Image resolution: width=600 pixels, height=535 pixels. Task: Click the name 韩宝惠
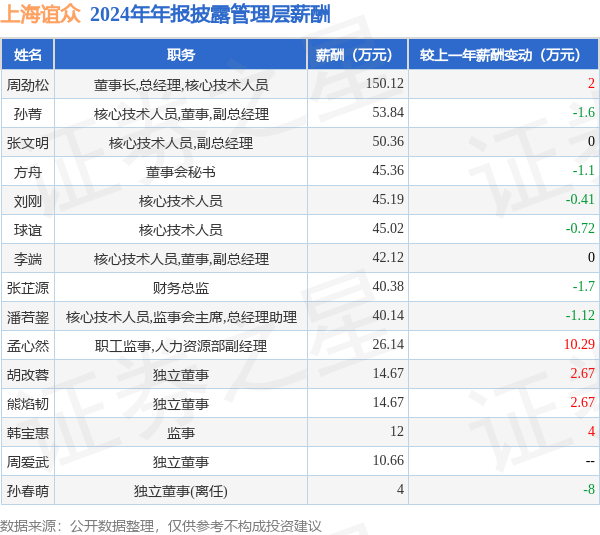click(x=28, y=433)
